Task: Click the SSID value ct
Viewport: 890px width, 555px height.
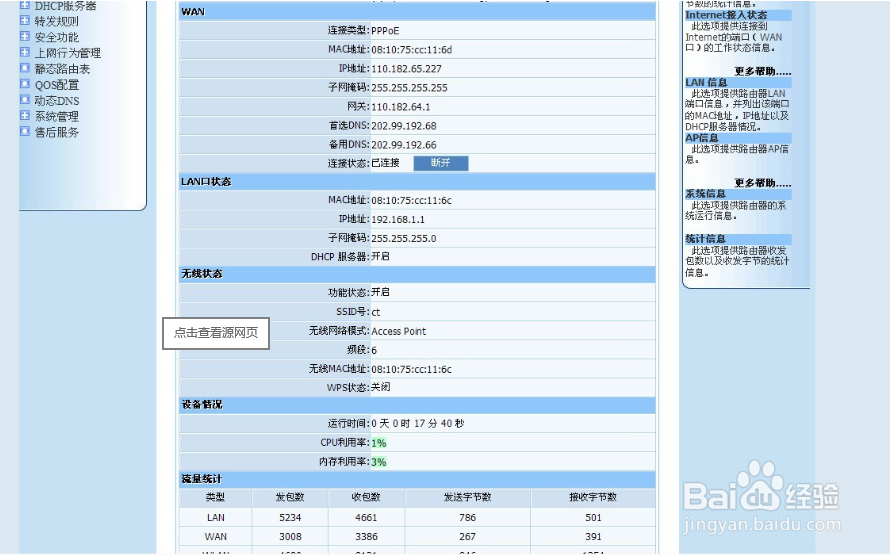Action: point(376,312)
